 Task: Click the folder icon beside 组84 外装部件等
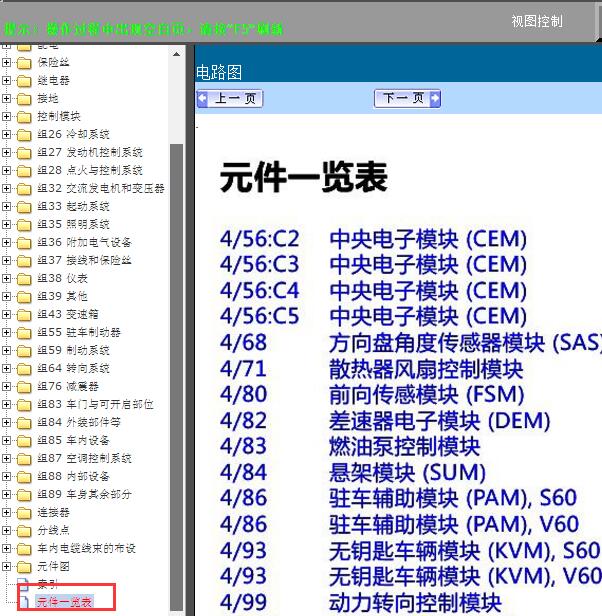tap(24, 423)
